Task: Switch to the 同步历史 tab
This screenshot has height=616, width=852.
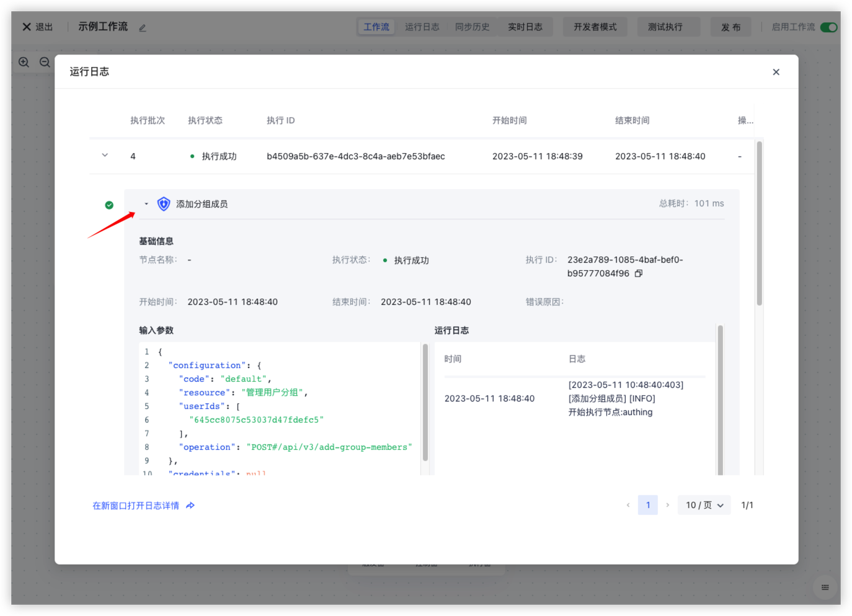Action: pyautogui.click(x=472, y=27)
